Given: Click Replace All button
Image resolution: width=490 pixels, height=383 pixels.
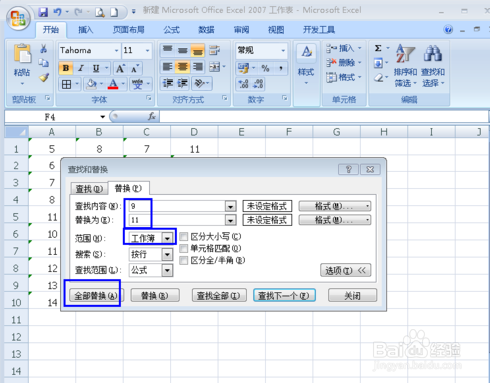Looking at the screenshot, I should (96, 296).
